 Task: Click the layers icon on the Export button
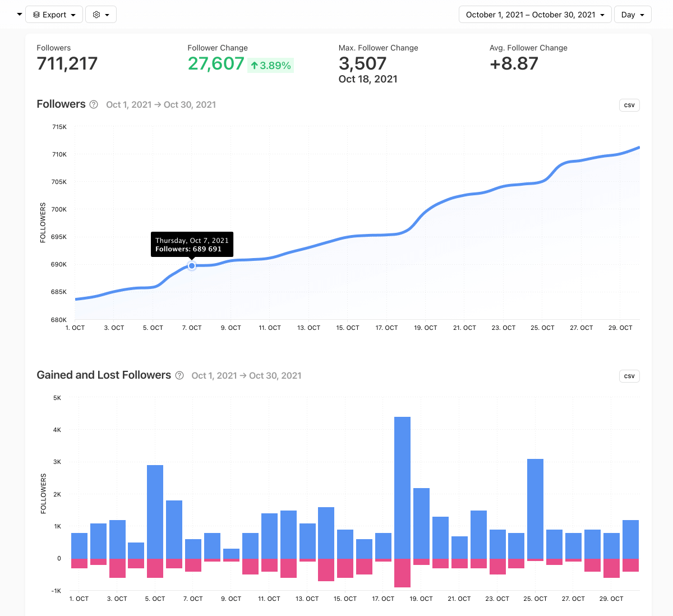[x=36, y=15]
